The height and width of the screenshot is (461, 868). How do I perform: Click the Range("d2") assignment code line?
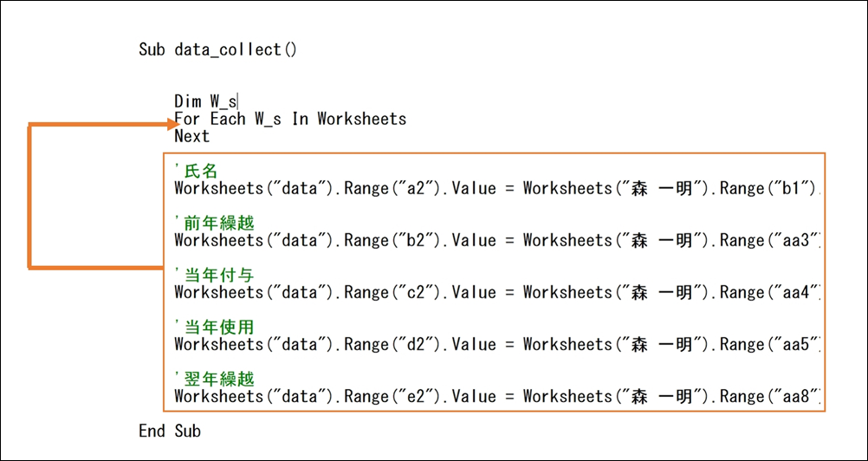pos(498,344)
